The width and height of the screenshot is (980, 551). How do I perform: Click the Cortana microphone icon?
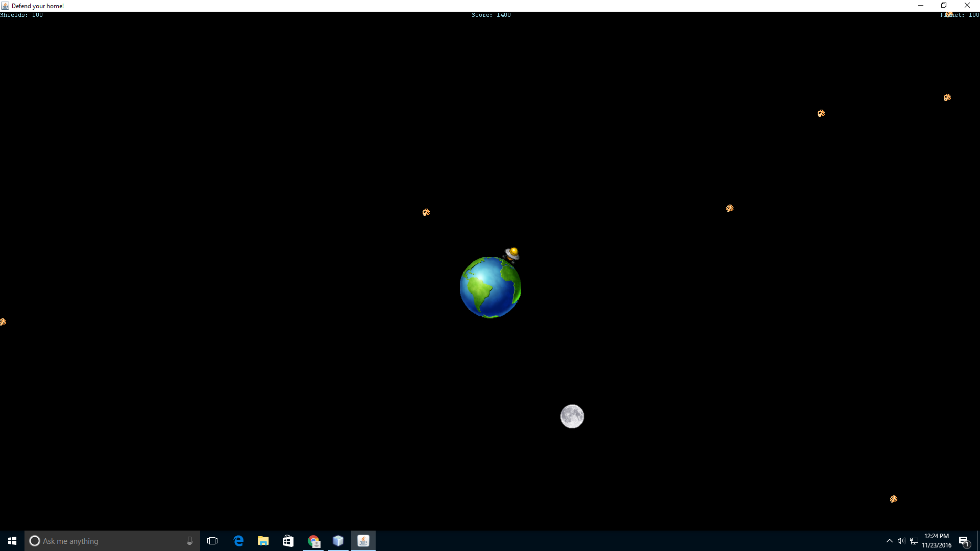(189, 541)
